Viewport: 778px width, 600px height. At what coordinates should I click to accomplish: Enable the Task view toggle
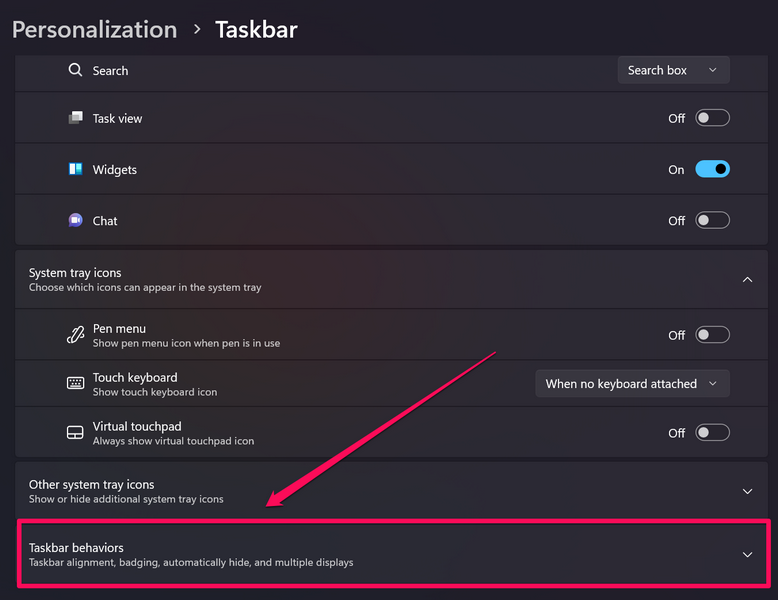(x=712, y=118)
